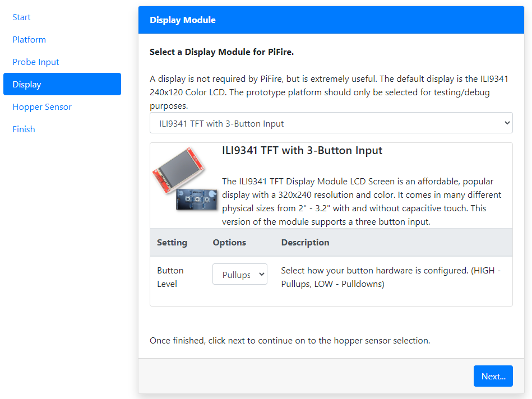Click the Setting column header
Screen dimensions: 532x399
[172, 243]
